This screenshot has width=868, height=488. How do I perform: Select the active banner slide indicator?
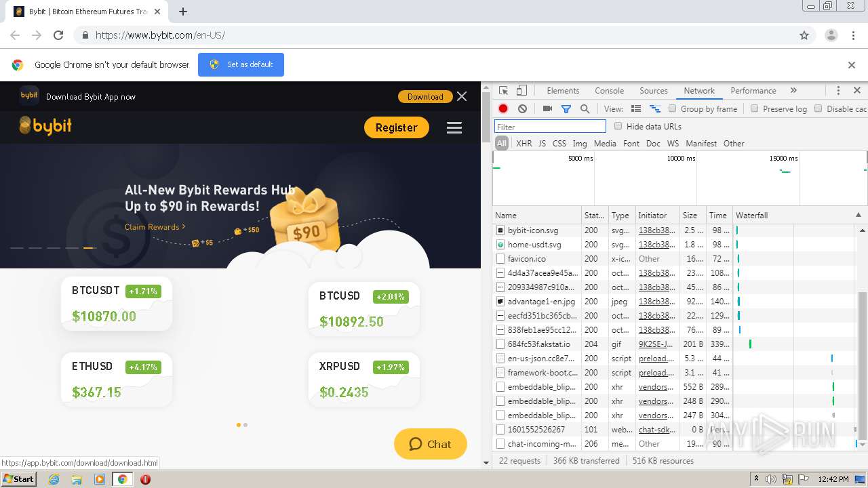(x=89, y=248)
